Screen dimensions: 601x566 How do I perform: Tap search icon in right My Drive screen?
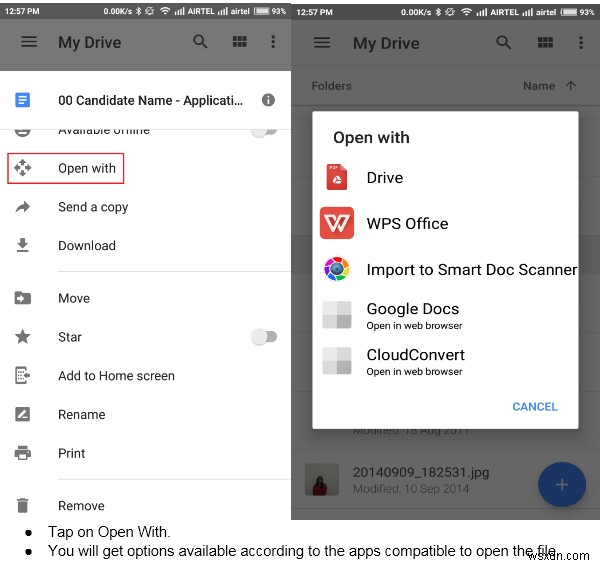(503, 43)
